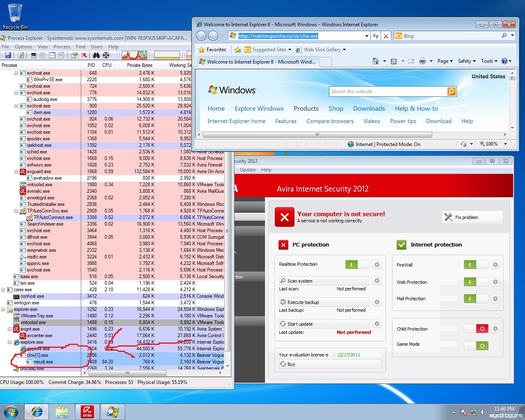Click IE Refresh button beside address bar

tap(376, 36)
